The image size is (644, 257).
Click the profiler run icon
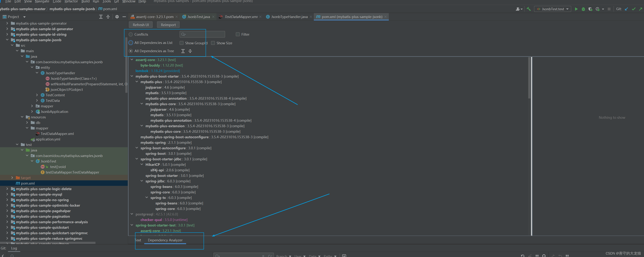(598, 9)
